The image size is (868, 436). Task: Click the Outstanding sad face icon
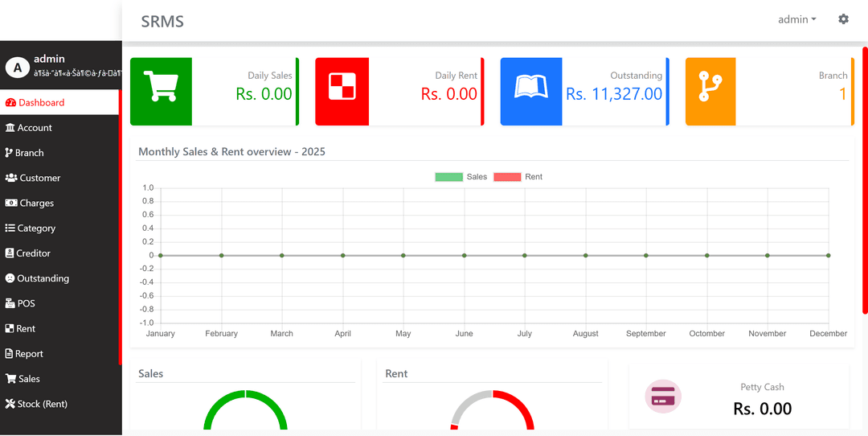pyautogui.click(x=10, y=278)
